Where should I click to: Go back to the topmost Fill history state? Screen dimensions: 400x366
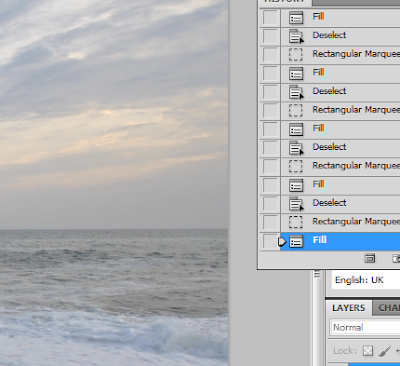tap(340, 18)
